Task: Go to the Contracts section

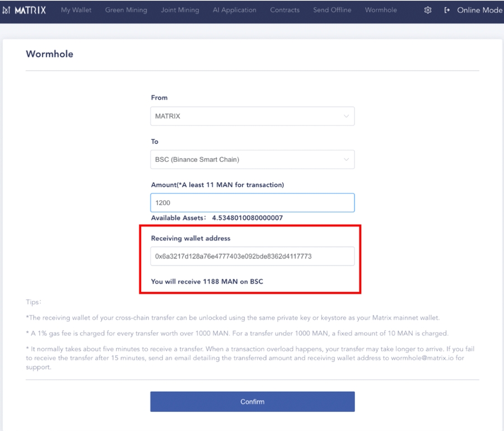Action: [x=284, y=10]
